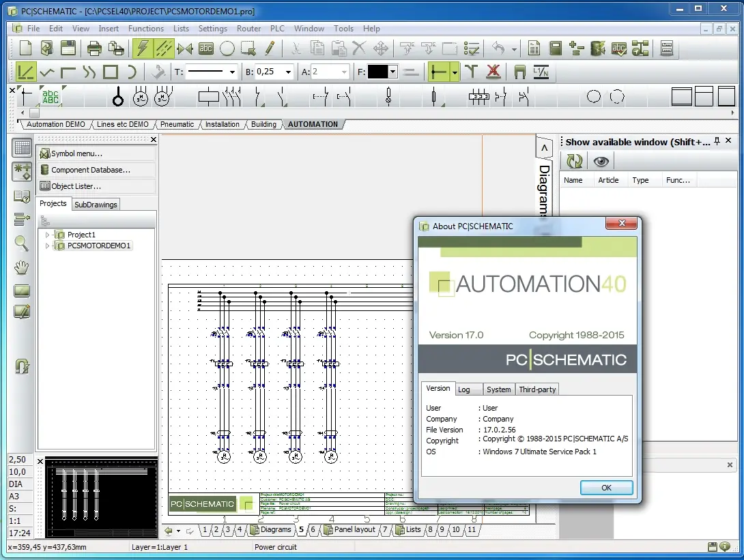Click the symbol palette horizontal scrollbar thumb
Viewport: 744px width, 560px height.
pyautogui.click(x=34, y=113)
